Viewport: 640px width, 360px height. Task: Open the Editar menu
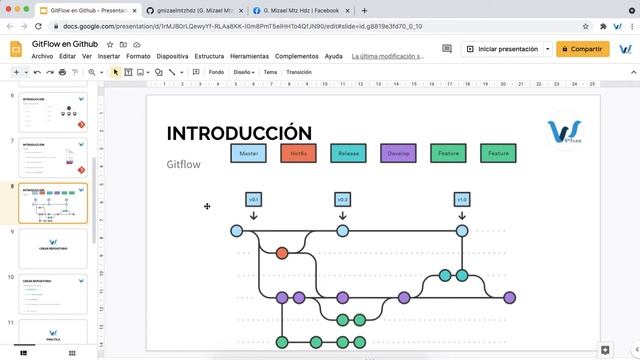click(x=67, y=56)
